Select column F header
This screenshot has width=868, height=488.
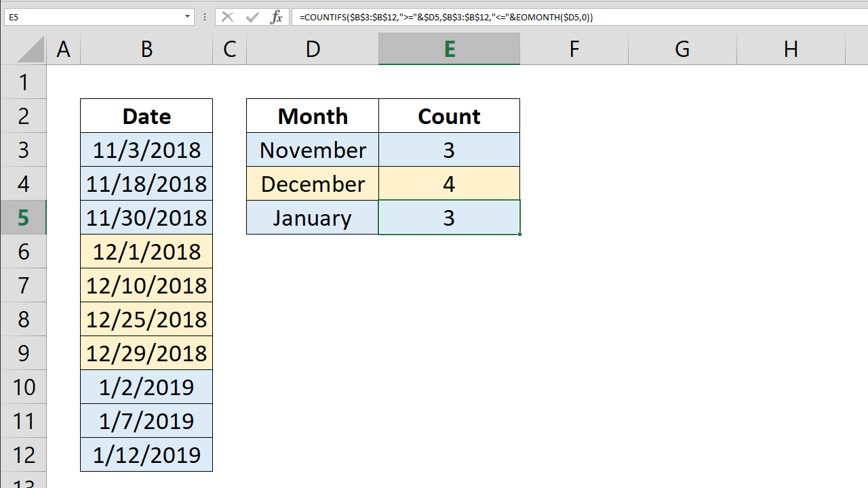tap(574, 49)
